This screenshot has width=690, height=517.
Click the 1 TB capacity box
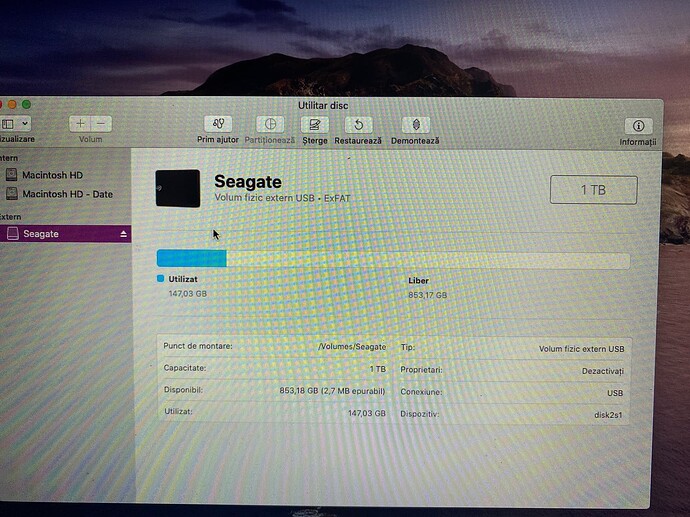pyautogui.click(x=594, y=190)
